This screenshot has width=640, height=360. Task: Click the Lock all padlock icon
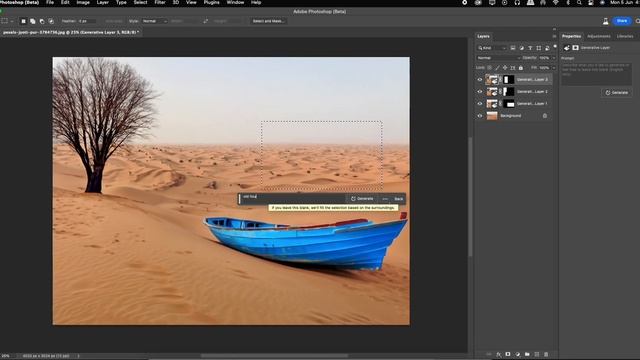point(520,68)
